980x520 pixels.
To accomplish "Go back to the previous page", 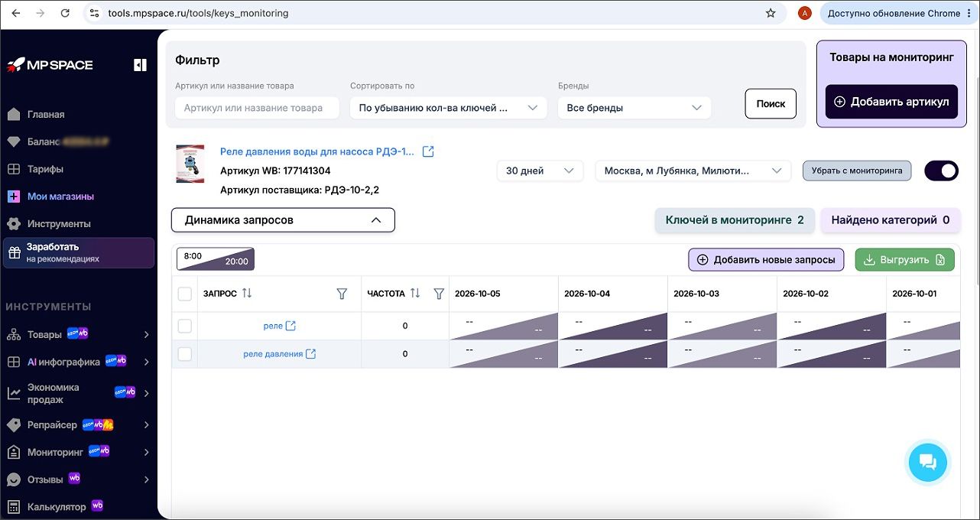I will click(15, 13).
